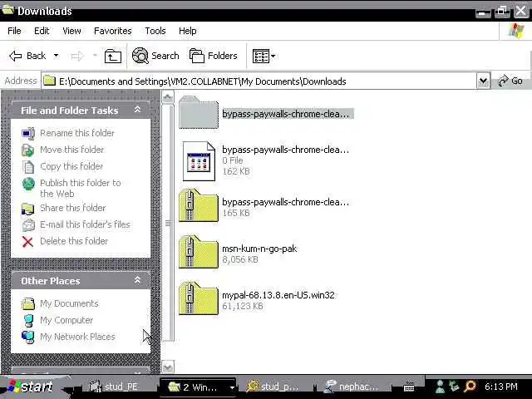532x399 pixels.
Task: Open My Computer link
Action: [66, 320]
